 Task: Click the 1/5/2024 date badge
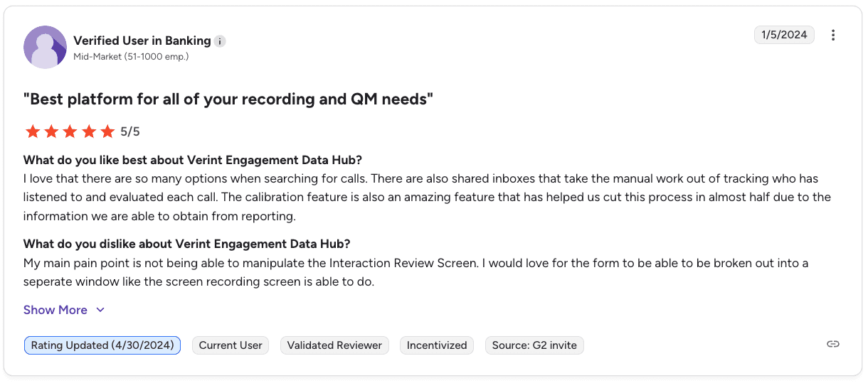point(784,35)
